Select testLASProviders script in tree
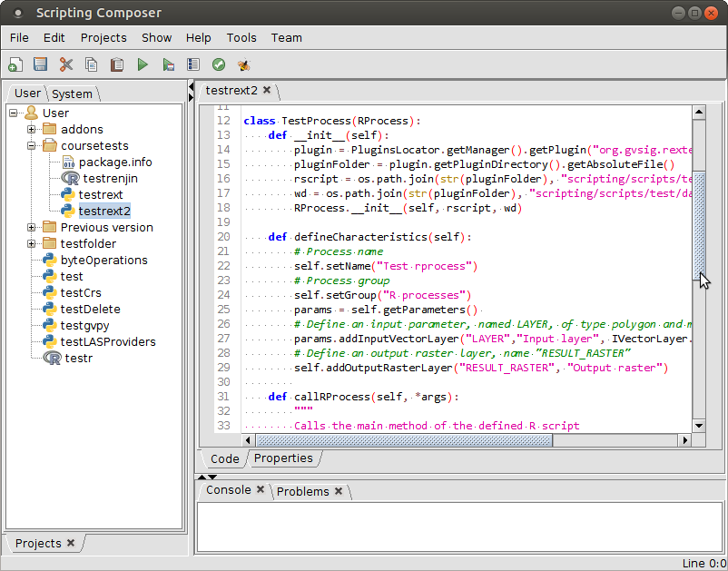This screenshot has width=728, height=571. click(107, 342)
